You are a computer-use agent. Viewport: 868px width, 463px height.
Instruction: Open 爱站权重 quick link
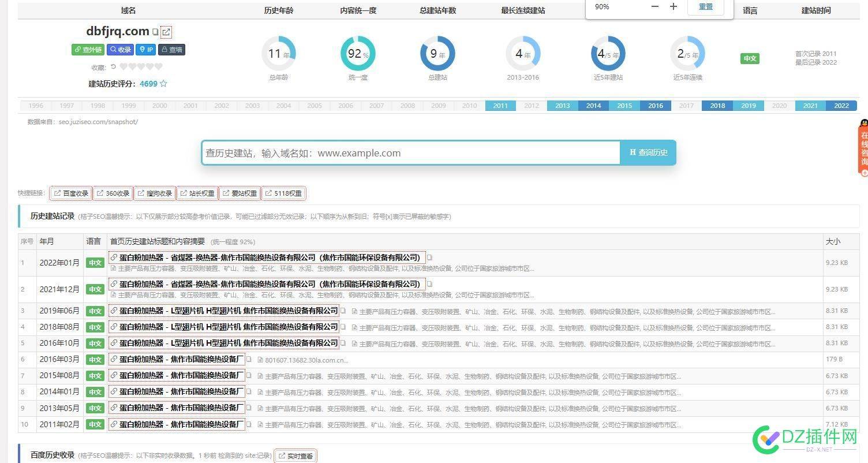click(x=240, y=193)
